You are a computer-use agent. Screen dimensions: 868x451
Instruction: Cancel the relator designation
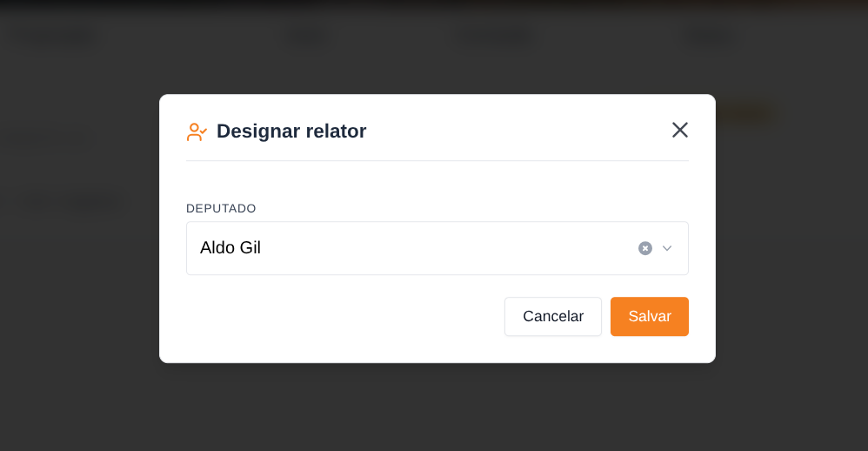(553, 316)
